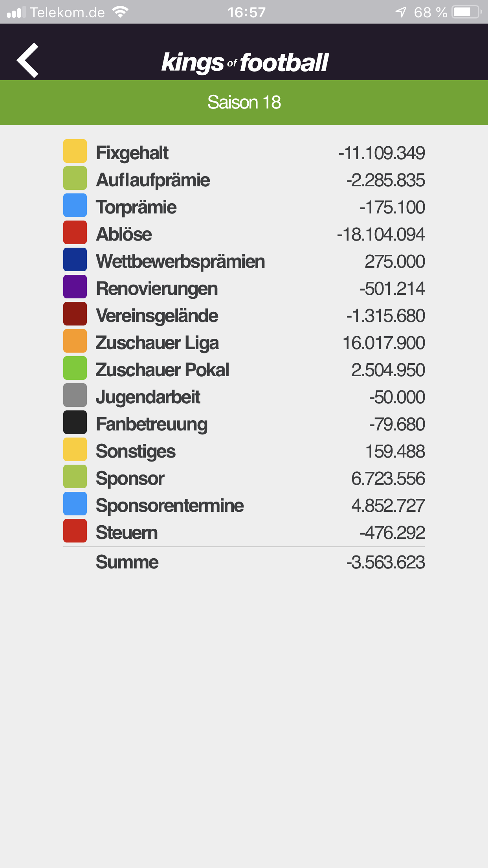Tap the location arrow status icon
The image size is (488, 868).
pos(401,12)
